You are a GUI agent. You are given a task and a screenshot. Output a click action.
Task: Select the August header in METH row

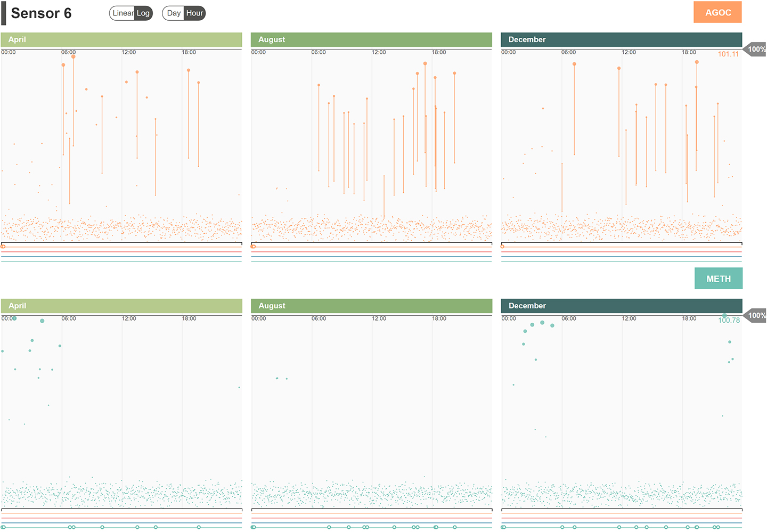371,306
